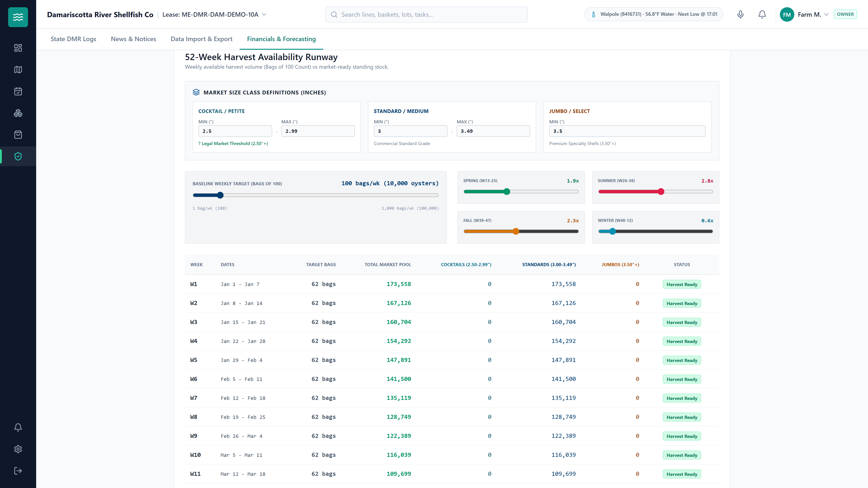The height and width of the screenshot is (488, 868).
Task: Edit Standard / Medium MIN field
Action: tap(410, 131)
